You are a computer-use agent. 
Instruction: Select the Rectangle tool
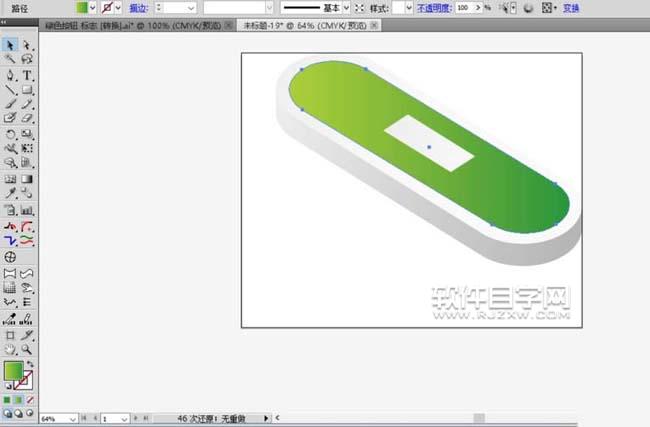click(x=27, y=89)
